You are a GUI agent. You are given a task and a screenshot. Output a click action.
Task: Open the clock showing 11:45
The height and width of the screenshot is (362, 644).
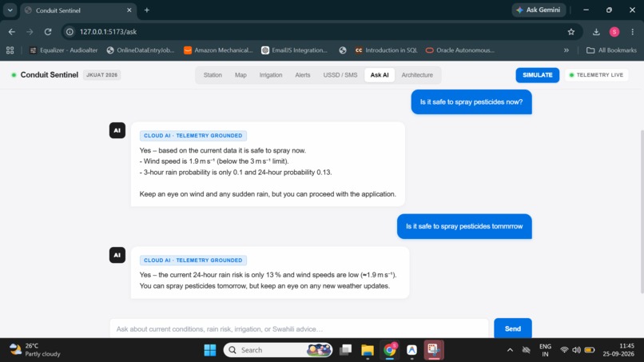[x=618, y=350]
